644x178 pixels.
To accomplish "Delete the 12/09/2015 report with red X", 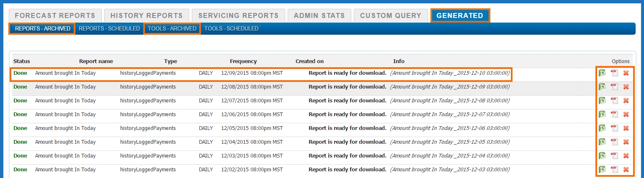I will click(626, 73).
